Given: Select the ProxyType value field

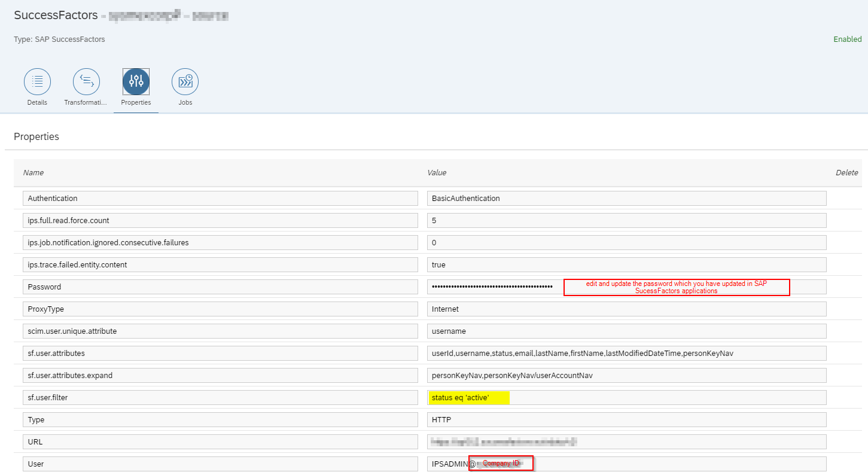Looking at the screenshot, I should tap(626, 309).
